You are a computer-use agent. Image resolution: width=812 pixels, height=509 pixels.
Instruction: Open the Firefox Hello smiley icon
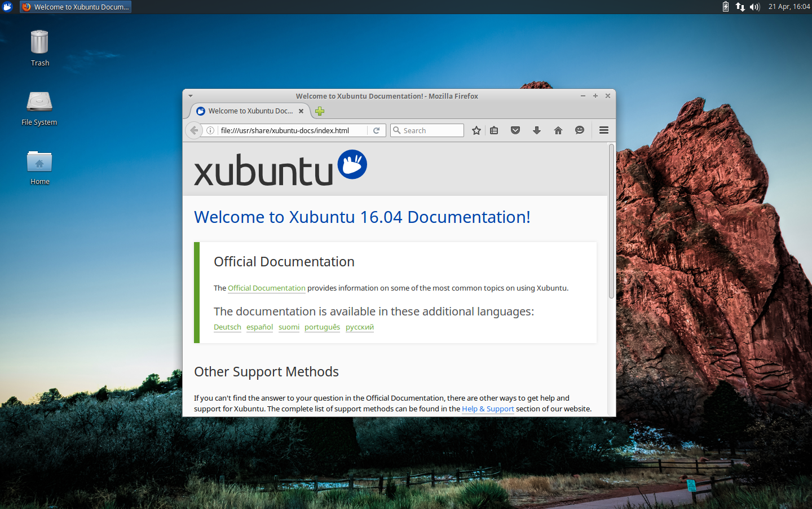pos(580,130)
